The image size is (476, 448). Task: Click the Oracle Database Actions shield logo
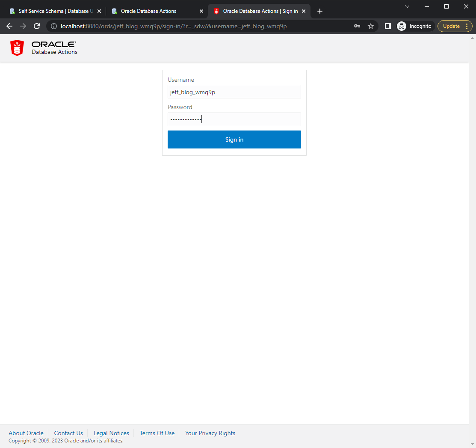pyautogui.click(x=17, y=48)
